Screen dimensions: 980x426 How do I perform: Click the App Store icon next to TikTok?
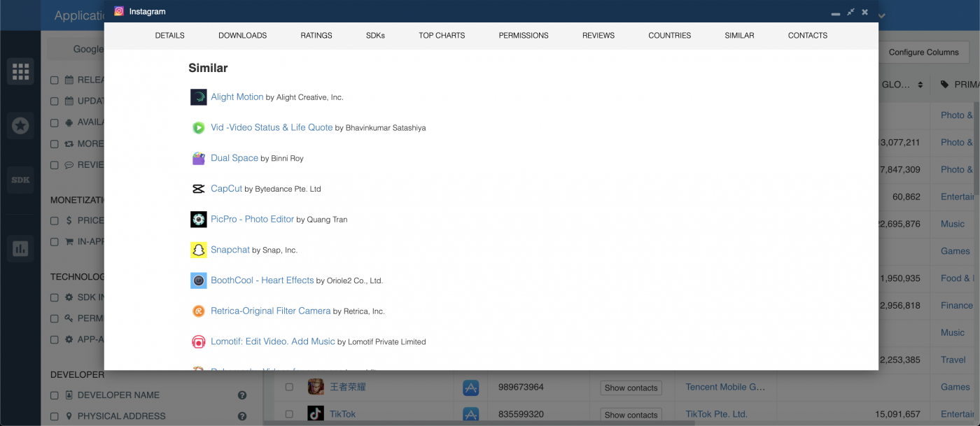pyautogui.click(x=470, y=413)
